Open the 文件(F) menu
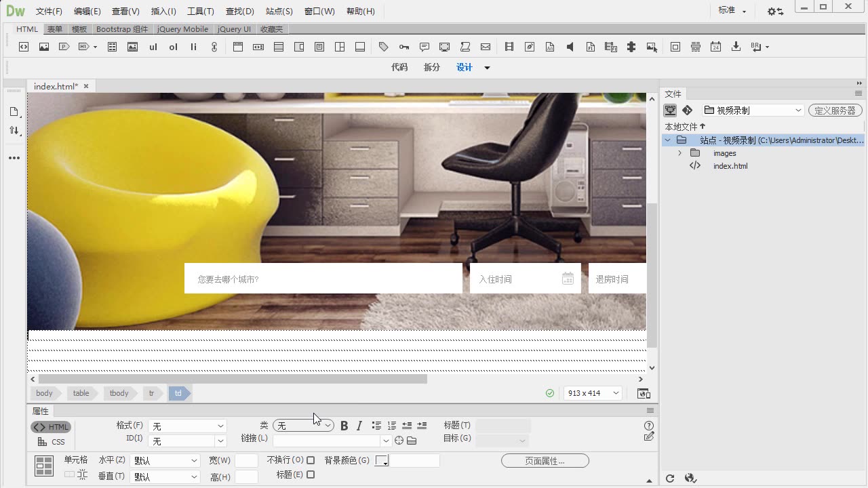The height and width of the screenshot is (488, 868). click(x=49, y=12)
